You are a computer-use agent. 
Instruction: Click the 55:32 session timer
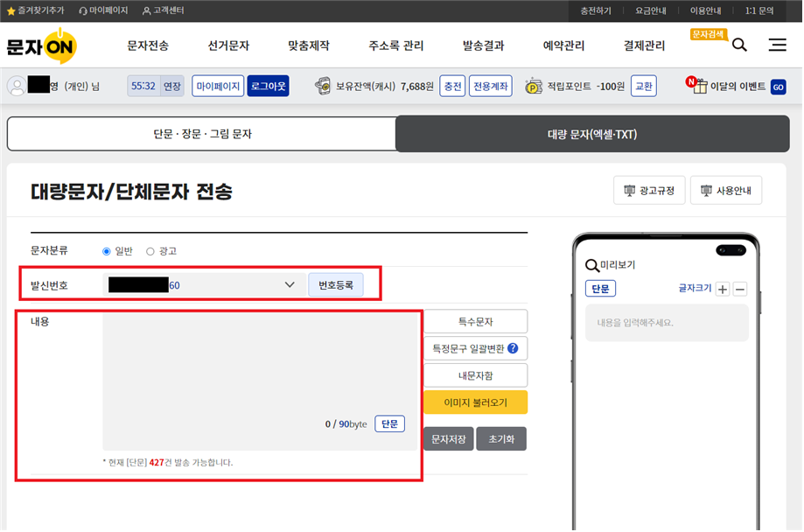(143, 86)
